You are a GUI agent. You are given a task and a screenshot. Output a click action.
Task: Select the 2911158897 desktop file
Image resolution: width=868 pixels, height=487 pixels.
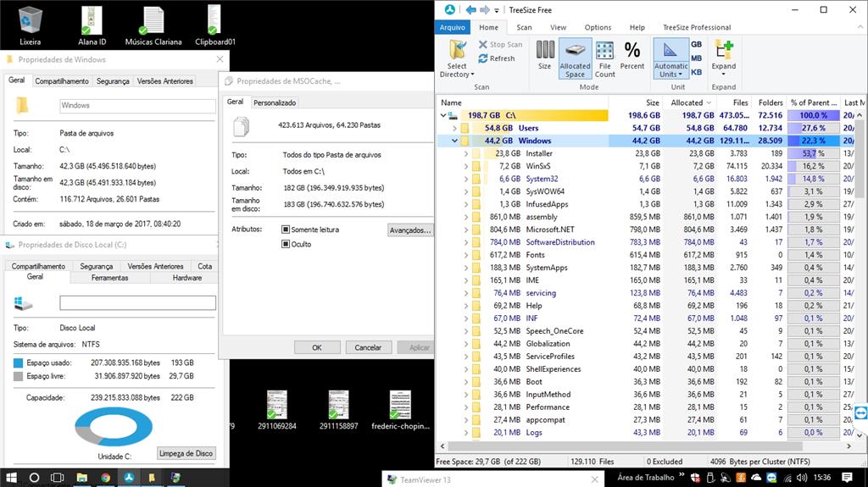click(x=339, y=410)
